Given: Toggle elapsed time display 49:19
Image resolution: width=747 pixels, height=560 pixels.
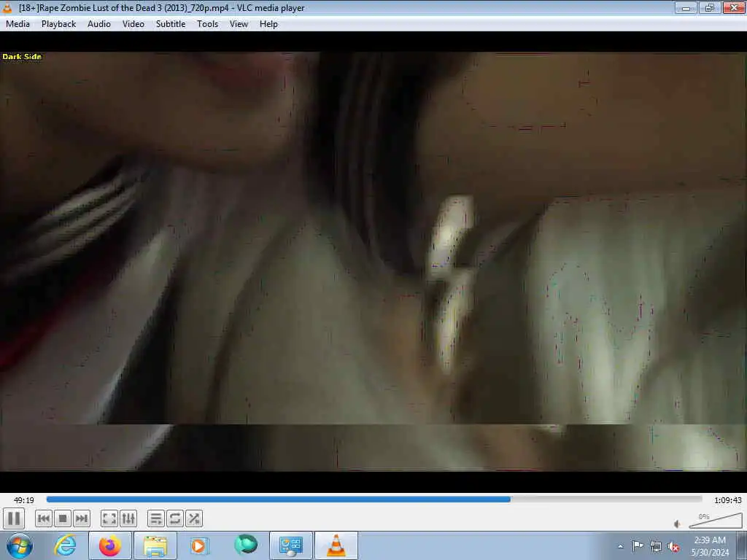Looking at the screenshot, I should coord(24,500).
